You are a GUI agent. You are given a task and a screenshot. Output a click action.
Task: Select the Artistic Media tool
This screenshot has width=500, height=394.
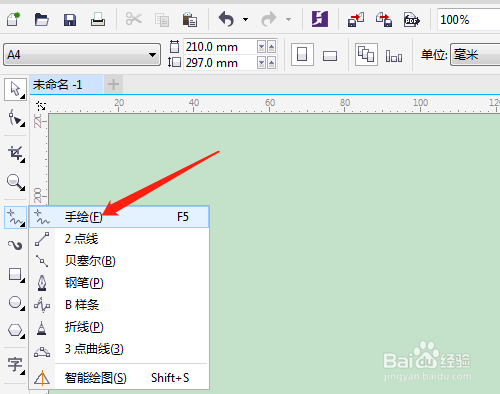click(x=15, y=245)
